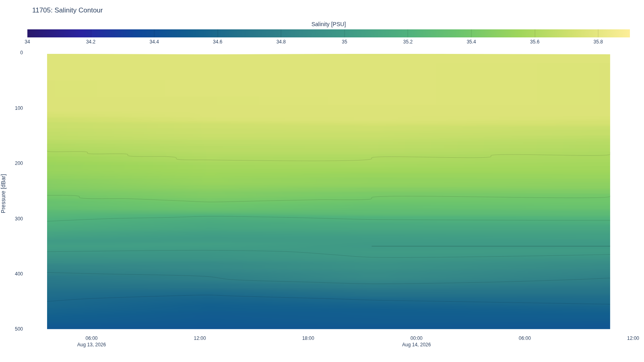The height and width of the screenshot is (362, 644).
Task: Click the 300 pressure axis label
Action: pyautogui.click(x=19, y=219)
